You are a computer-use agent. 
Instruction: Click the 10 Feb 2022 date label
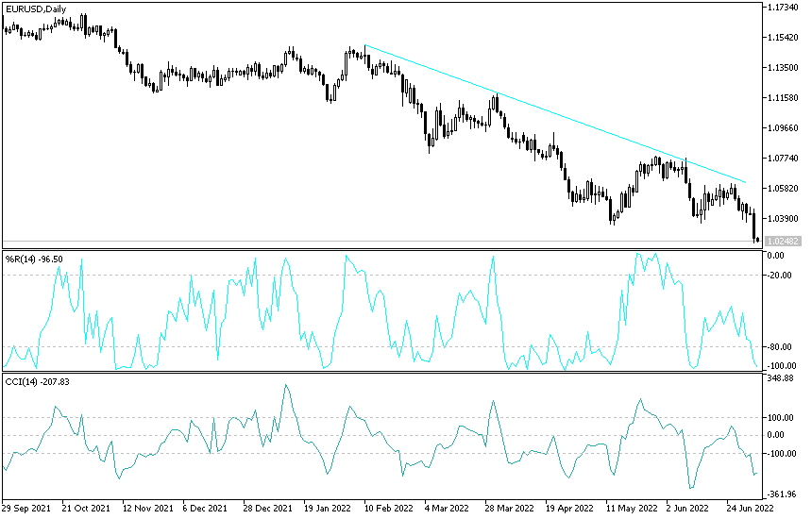coord(388,508)
